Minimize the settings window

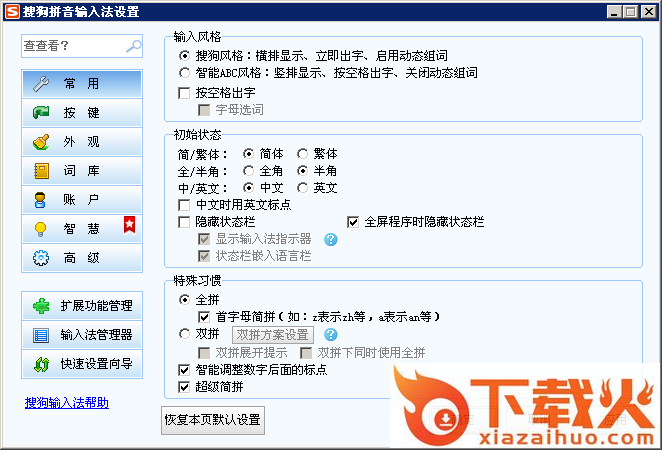tap(614, 11)
